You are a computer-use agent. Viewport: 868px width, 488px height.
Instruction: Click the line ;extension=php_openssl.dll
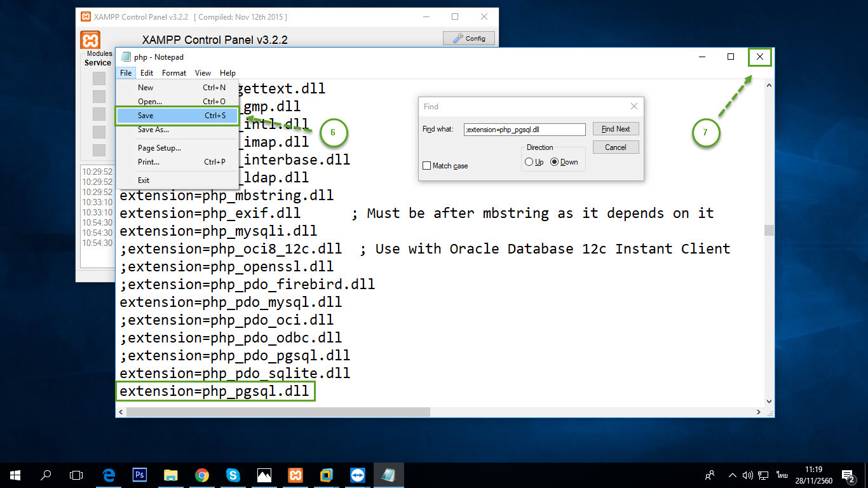(226, 267)
